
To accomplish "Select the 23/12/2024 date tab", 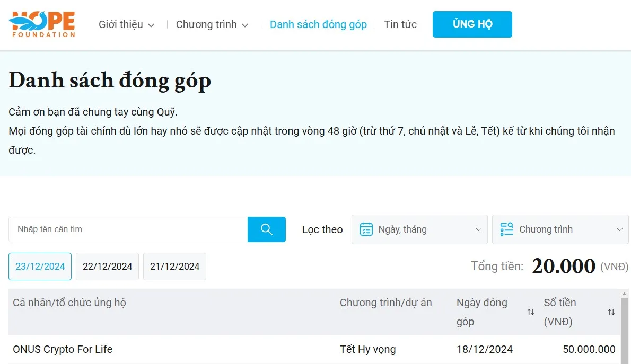I will tap(40, 267).
